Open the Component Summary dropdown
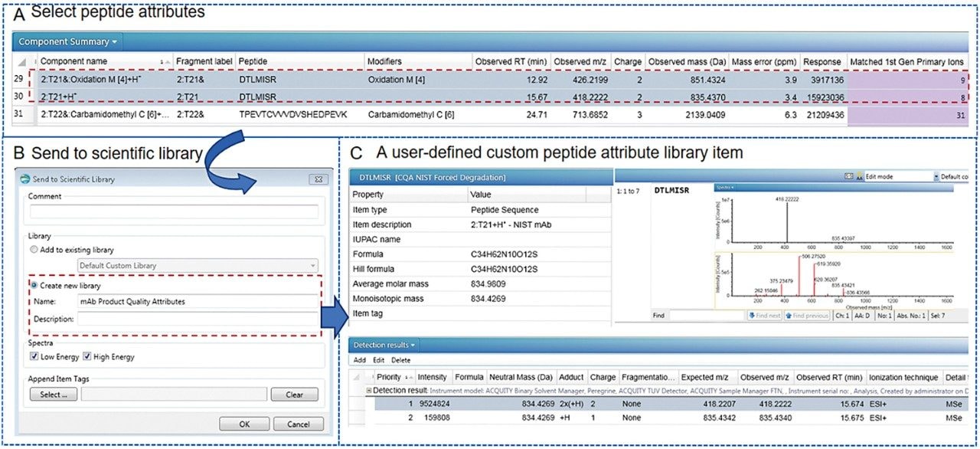980x449 pixels. (x=68, y=42)
